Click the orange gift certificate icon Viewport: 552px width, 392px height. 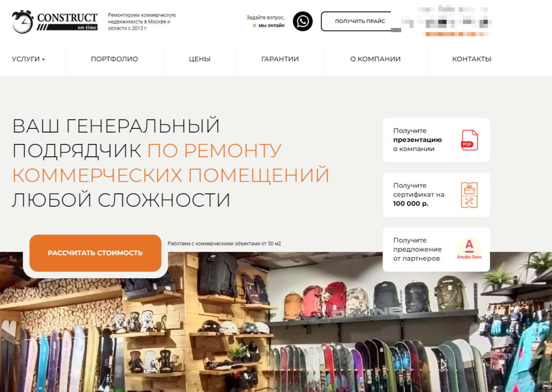pos(469,195)
